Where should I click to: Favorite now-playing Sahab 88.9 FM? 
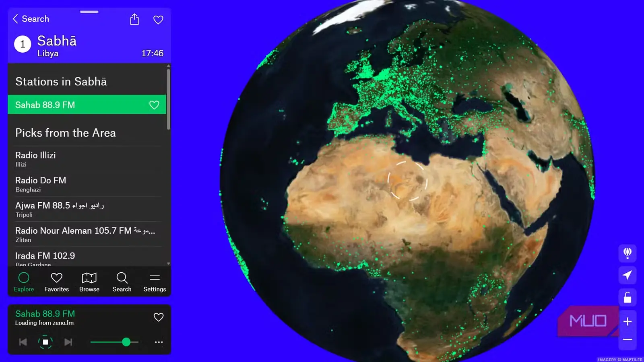pyautogui.click(x=159, y=317)
